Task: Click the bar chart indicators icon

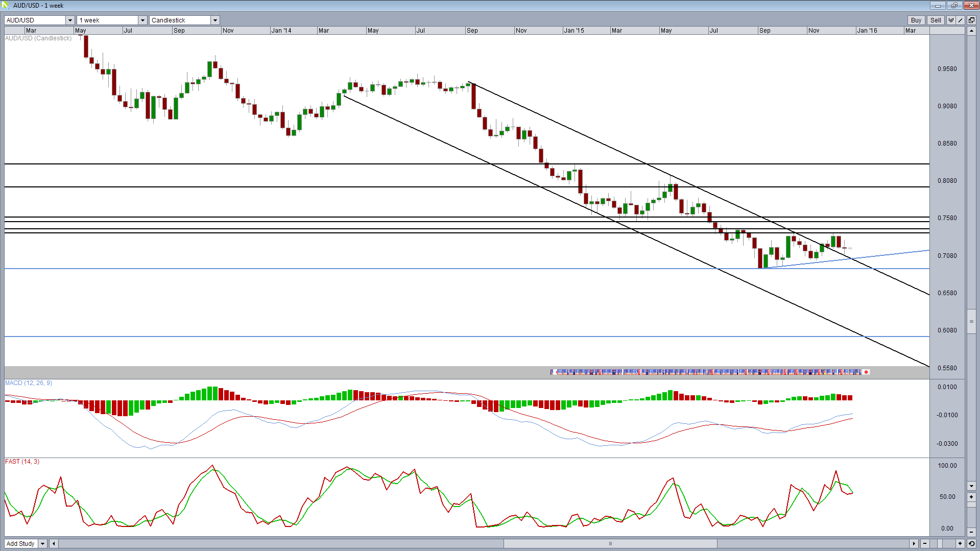Action: tap(951, 20)
